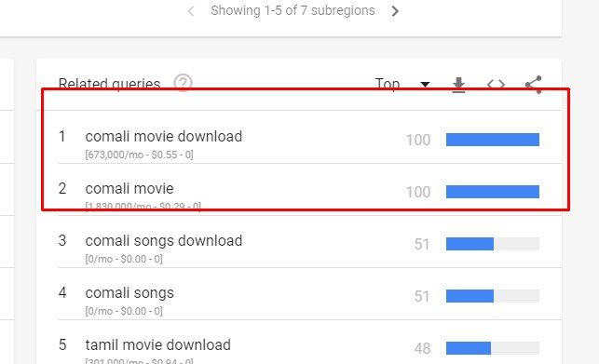Viewport: 599px width, 364px height.
Task: Click the bar for tamil movie download
Action: 493,348
